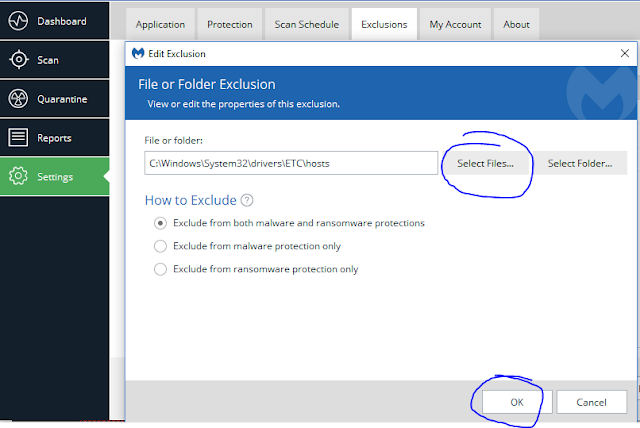
Task: Click the Cancel button
Action: [x=591, y=402]
